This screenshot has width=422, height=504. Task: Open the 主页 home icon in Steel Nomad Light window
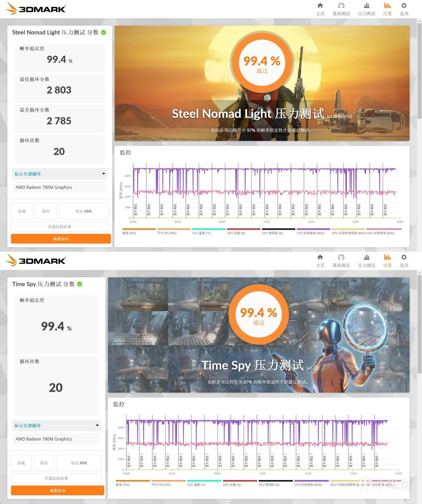pyautogui.click(x=320, y=6)
